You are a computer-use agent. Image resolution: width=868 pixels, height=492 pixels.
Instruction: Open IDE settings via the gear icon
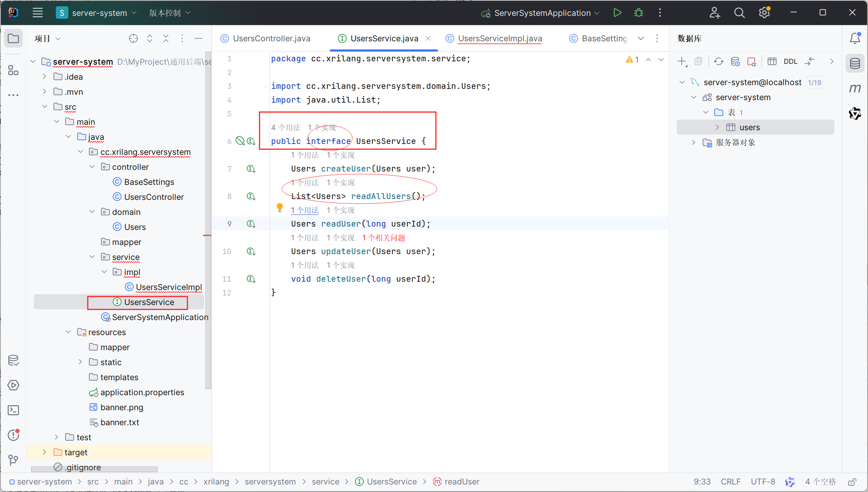(764, 13)
